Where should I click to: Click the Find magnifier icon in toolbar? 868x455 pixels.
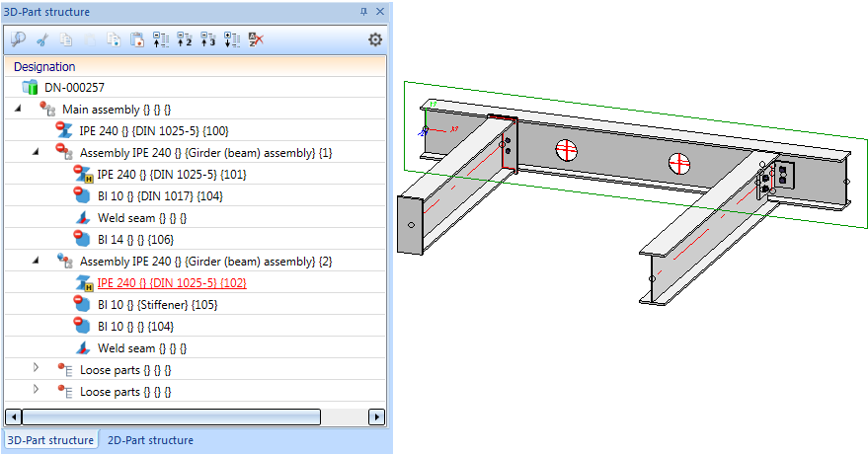(x=18, y=40)
